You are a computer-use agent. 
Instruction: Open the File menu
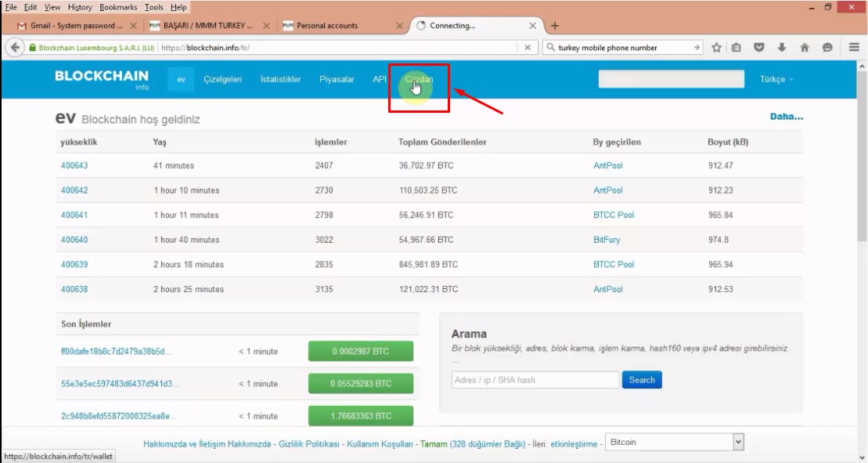click(11, 7)
